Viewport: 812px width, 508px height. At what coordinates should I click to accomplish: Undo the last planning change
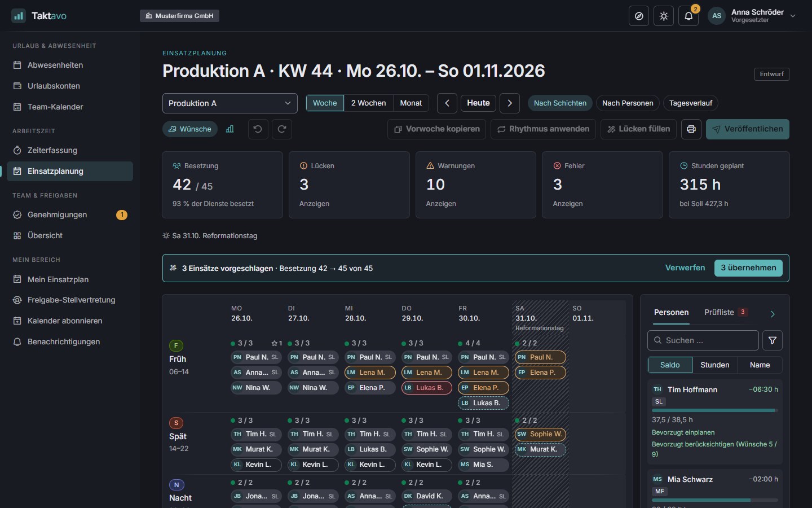pos(258,129)
